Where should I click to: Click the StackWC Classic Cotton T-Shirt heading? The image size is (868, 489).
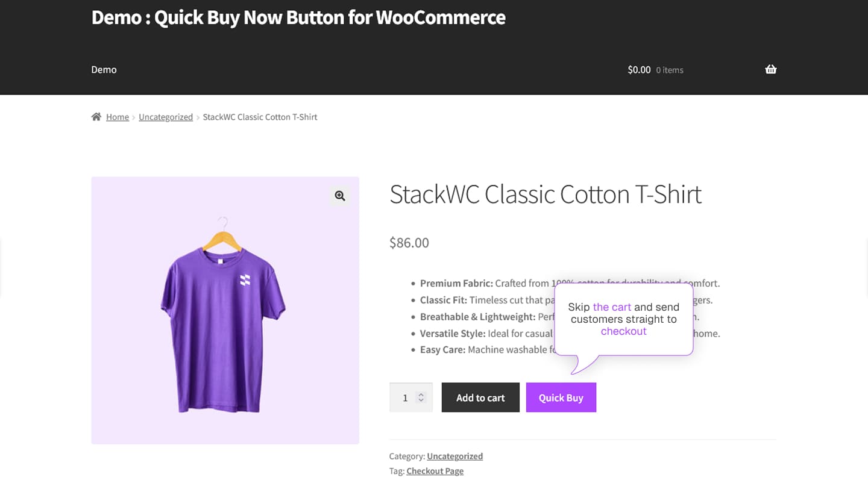pos(545,195)
